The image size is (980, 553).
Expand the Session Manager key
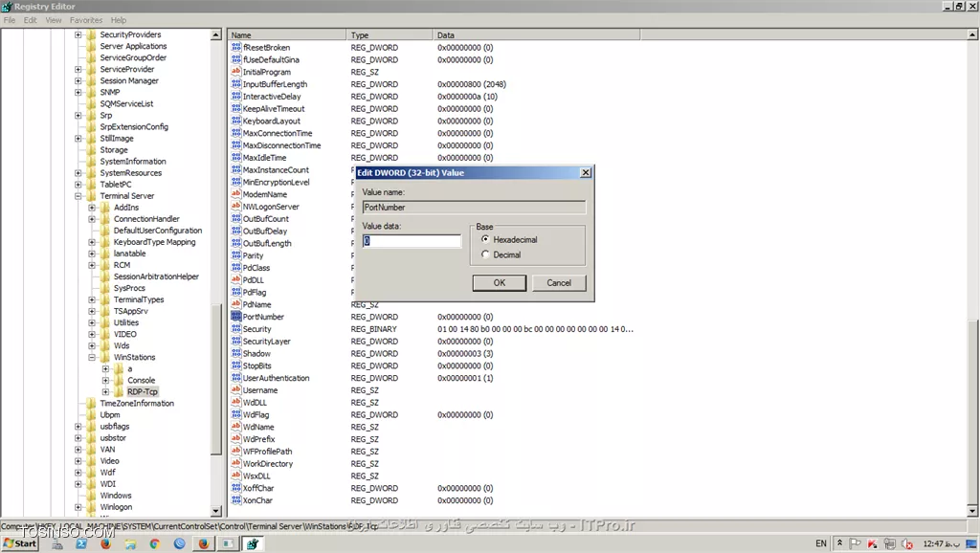point(78,80)
